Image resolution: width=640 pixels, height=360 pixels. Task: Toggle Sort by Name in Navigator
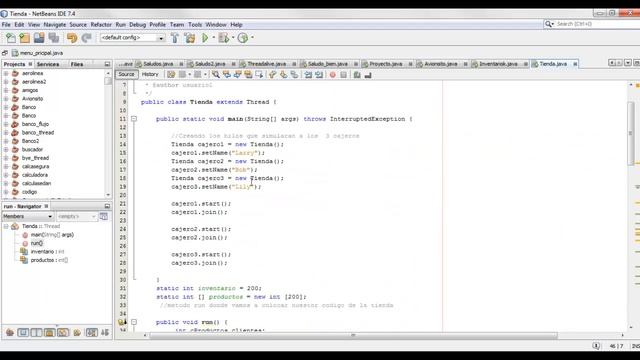[91, 333]
